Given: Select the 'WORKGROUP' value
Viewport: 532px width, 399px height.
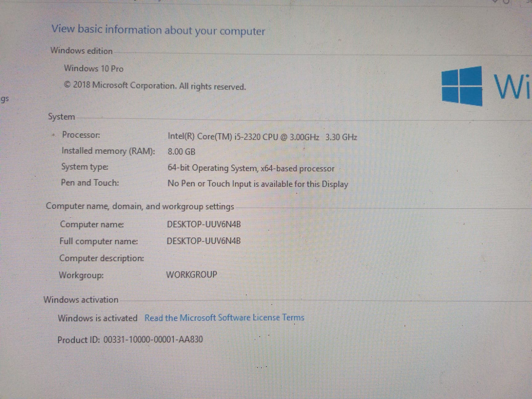Looking at the screenshot, I should (191, 274).
